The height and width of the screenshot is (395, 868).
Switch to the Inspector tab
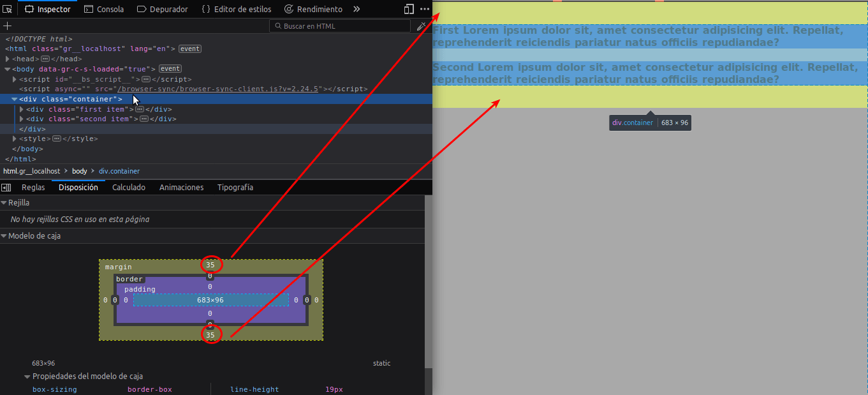pyautogui.click(x=48, y=9)
